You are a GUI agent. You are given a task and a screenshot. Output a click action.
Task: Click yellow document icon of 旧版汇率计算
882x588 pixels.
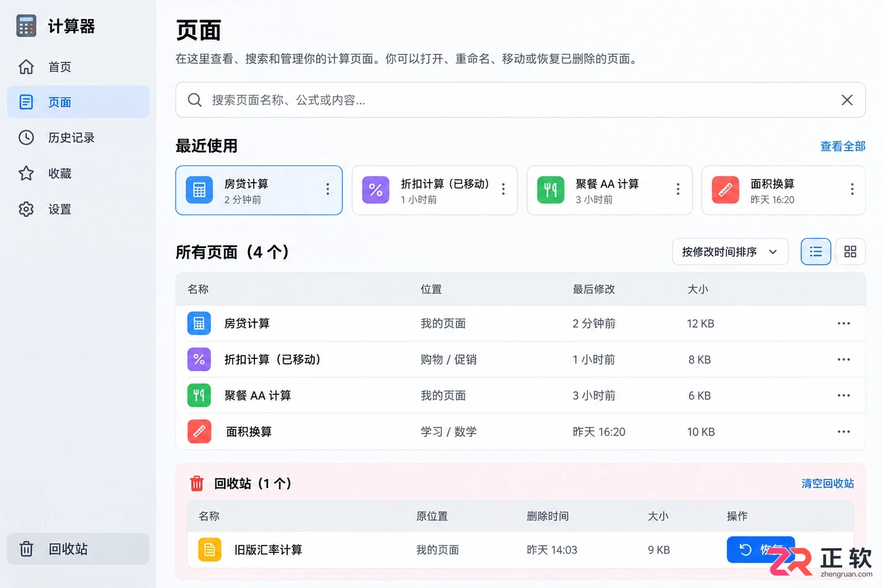tap(209, 550)
